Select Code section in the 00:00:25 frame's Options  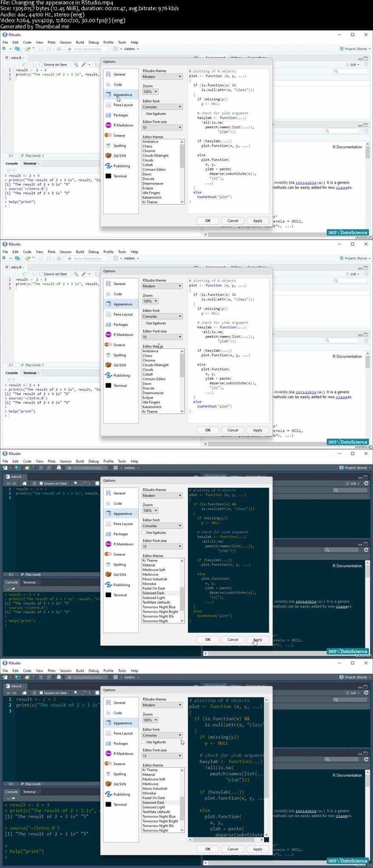121,84
